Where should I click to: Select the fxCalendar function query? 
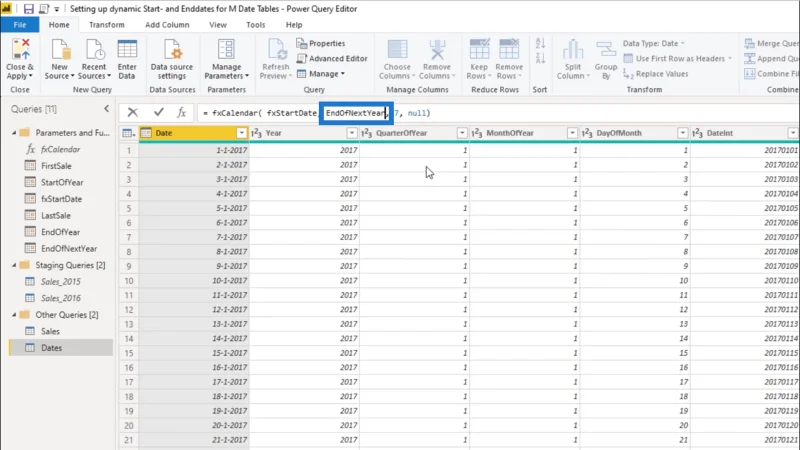click(61, 149)
